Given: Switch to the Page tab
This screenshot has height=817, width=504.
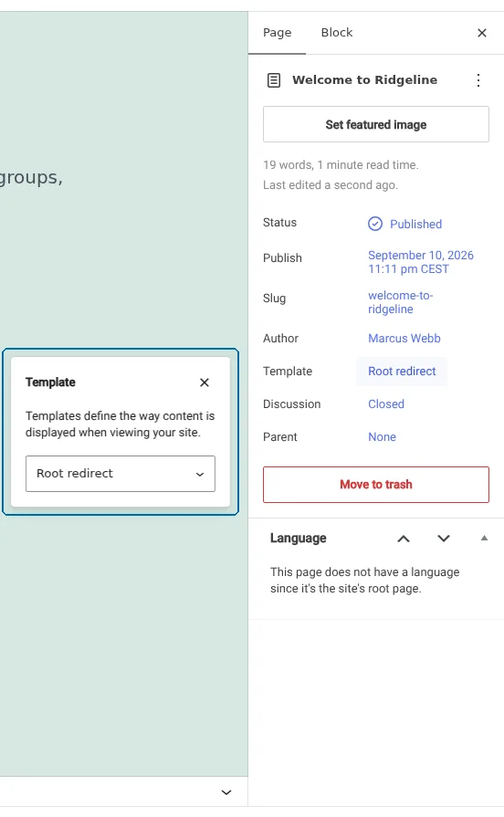Looking at the screenshot, I should (x=278, y=33).
